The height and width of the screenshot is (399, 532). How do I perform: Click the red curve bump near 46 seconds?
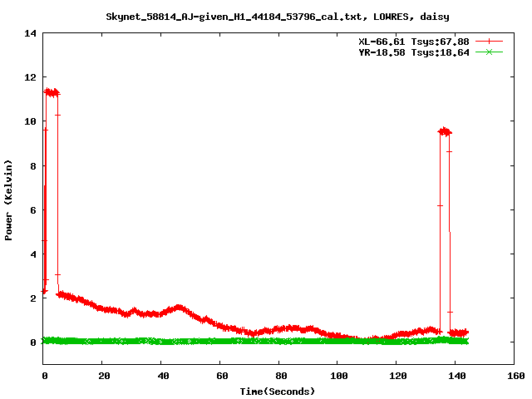point(179,308)
